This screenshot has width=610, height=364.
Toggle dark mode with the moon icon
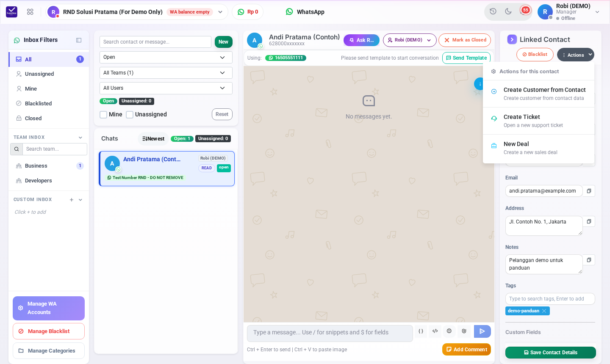coord(508,11)
